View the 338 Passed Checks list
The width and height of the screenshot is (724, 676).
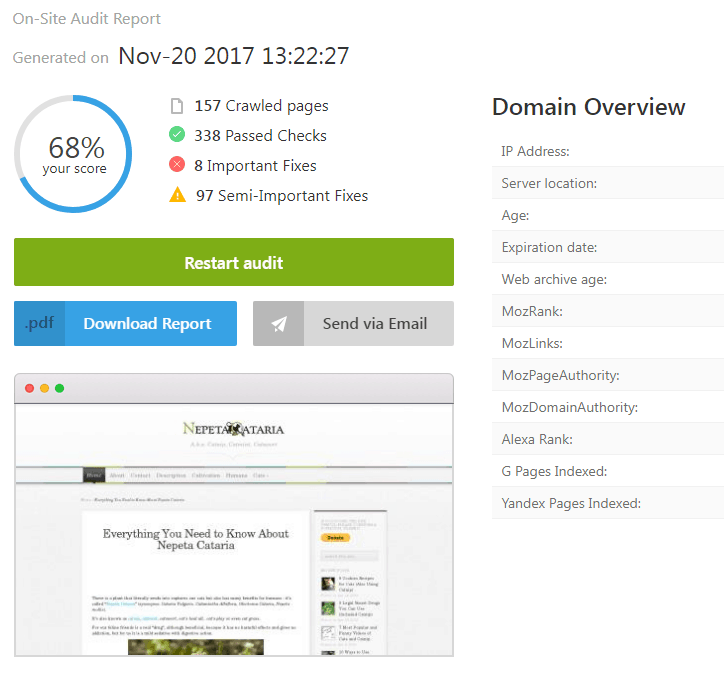(x=260, y=136)
